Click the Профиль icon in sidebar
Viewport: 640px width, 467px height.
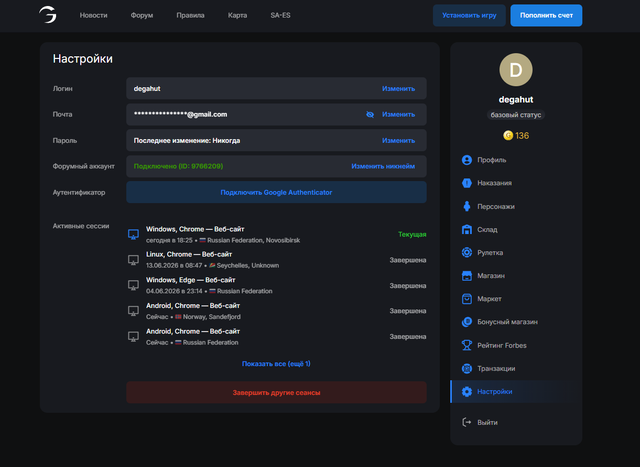[467, 160]
